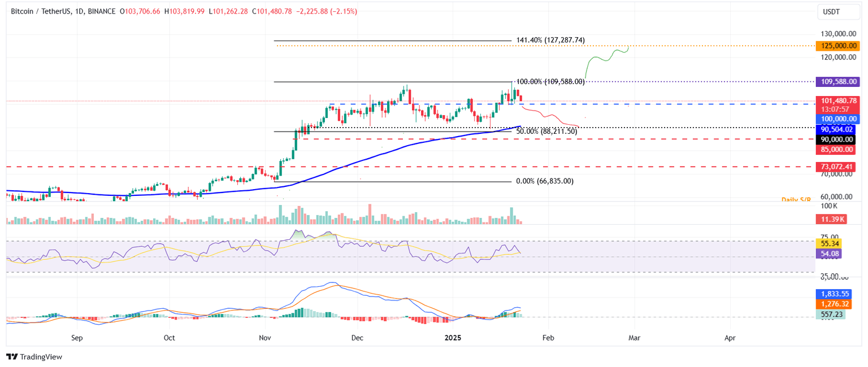Screen dimensions: 868x367
Task: Click the TradingView logo at bottom left
Action: tap(34, 357)
